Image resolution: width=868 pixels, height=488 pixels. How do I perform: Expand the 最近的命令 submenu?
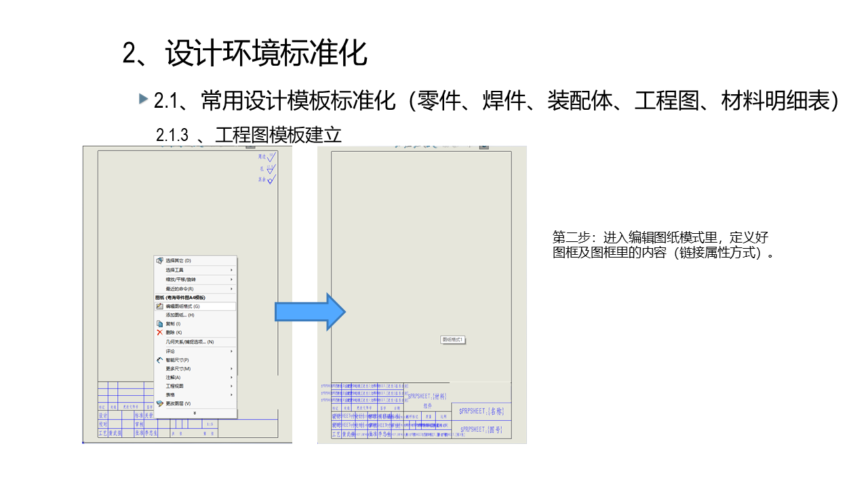pos(195,289)
